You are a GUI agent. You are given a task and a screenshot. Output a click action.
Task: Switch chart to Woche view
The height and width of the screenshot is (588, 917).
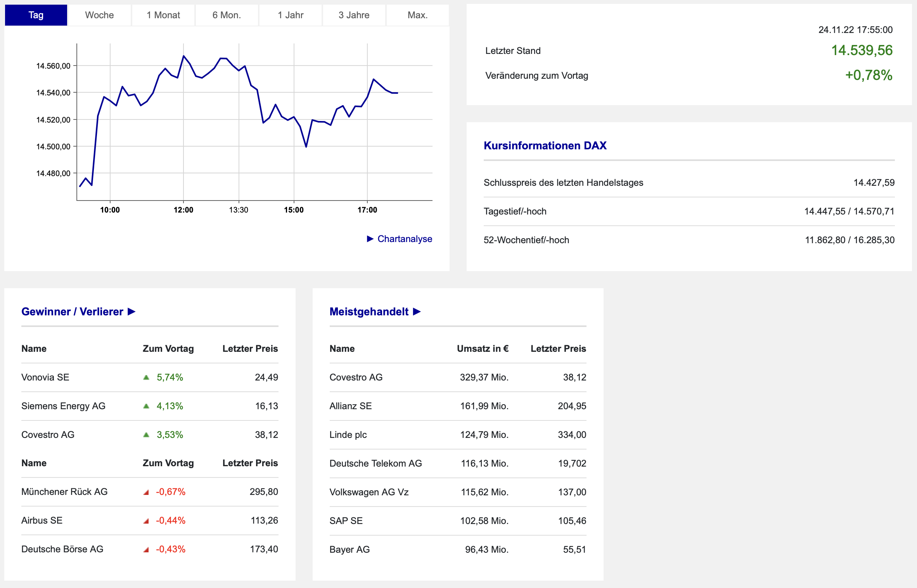point(99,15)
